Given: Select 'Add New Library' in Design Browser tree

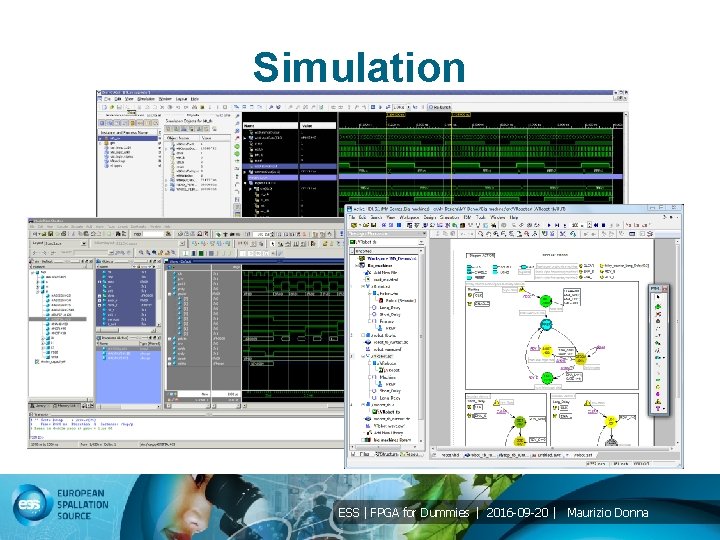Looking at the screenshot, I should 388,433.
